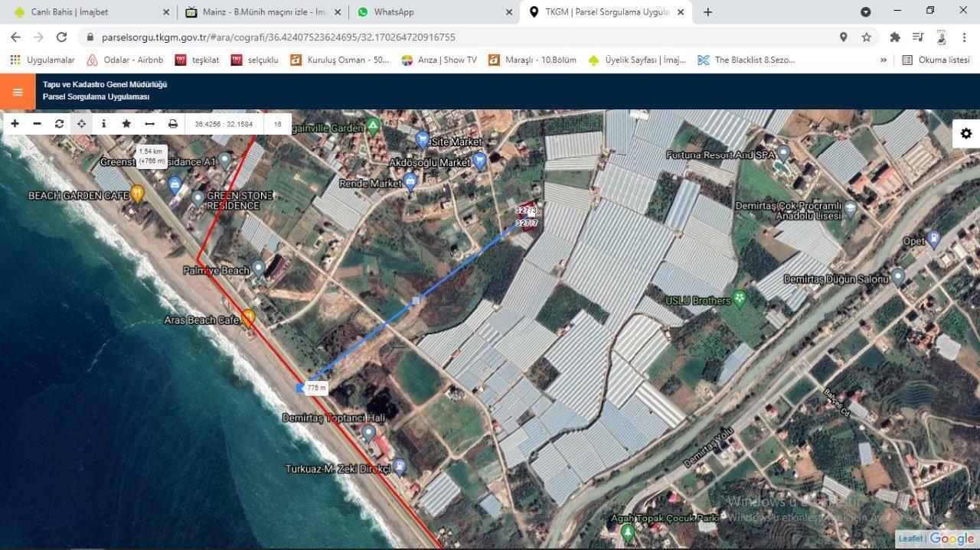This screenshot has height=550, width=980.
Task: Click the Opet fuel station pin
Action: [x=933, y=239]
